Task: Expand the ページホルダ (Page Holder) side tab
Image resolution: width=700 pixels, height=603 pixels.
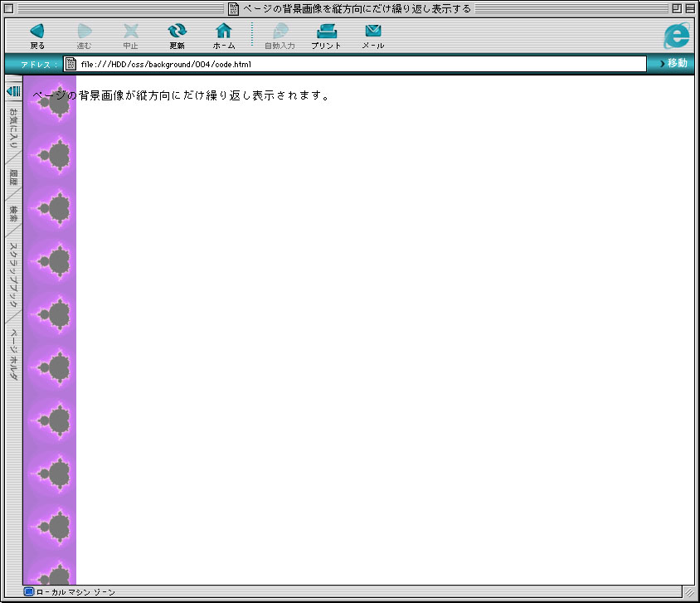Action: point(13,354)
